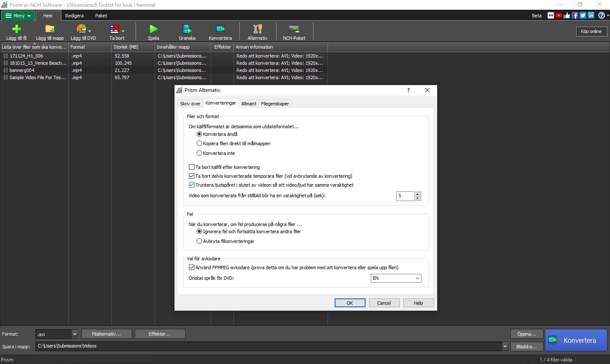Click the Help button in the dialog
Screen dimensions: 610x364
(419, 303)
